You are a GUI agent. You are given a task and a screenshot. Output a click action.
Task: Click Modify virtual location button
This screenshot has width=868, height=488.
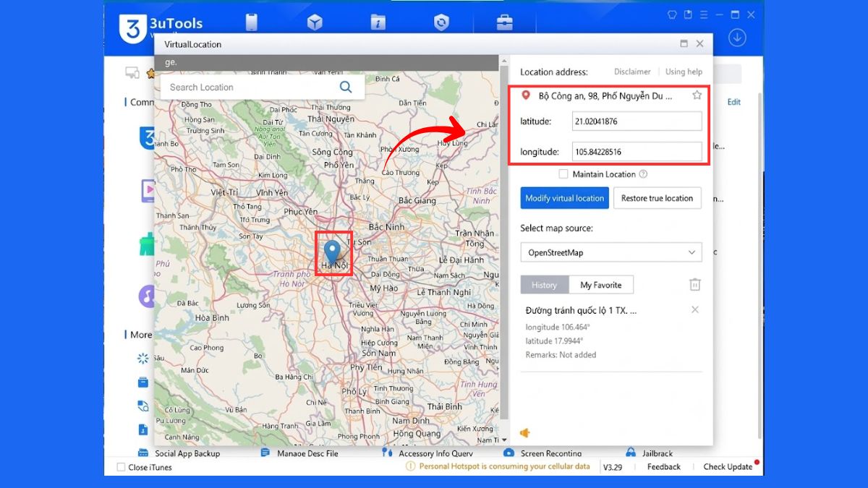[564, 198]
